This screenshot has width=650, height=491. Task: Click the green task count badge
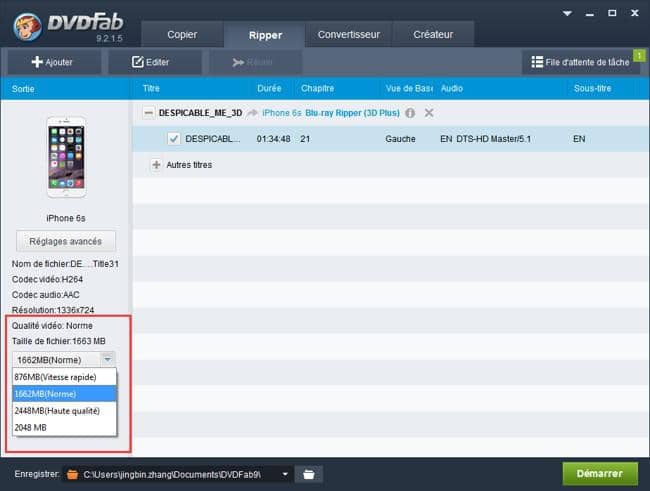(x=639, y=55)
